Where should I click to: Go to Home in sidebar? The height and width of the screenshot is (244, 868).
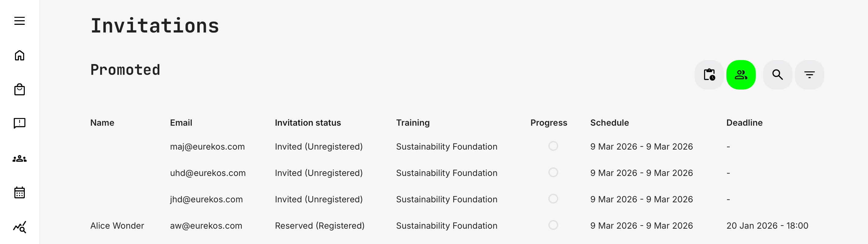tap(20, 55)
